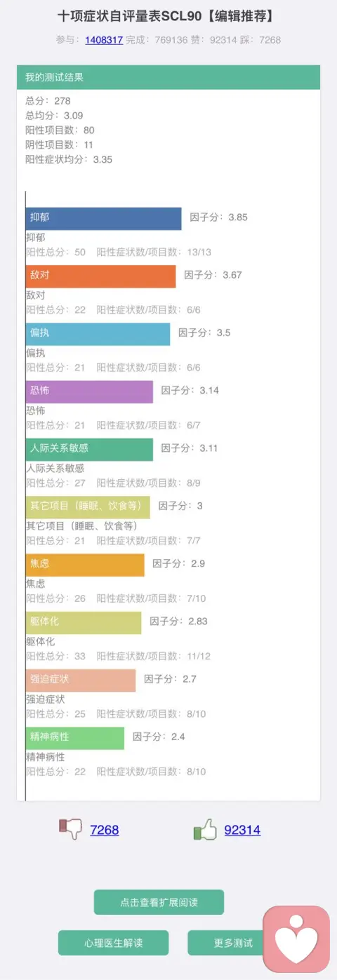Click the 7268 dislike count link

(105, 830)
